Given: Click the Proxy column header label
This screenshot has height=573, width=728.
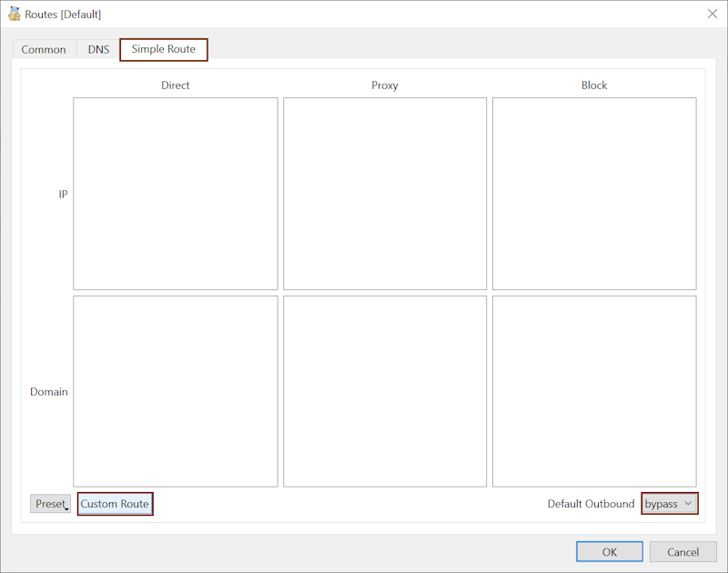Looking at the screenshot, I should pos(385,85).
